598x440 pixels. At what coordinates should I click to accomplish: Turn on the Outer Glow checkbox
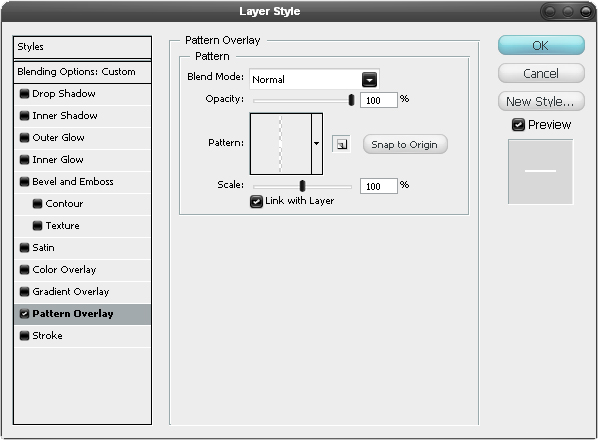[x=24, y=138]
